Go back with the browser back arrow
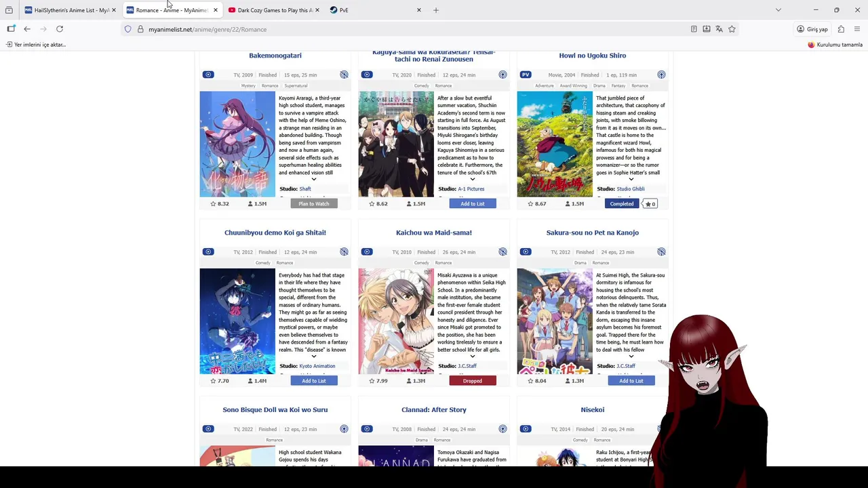Viewport: 868px width, 488px height. (27, 29)
